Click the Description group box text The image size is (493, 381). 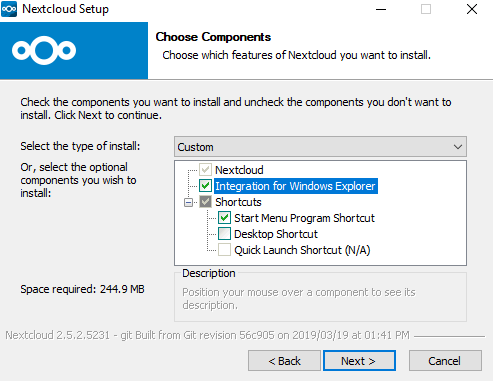coord(299,298)
